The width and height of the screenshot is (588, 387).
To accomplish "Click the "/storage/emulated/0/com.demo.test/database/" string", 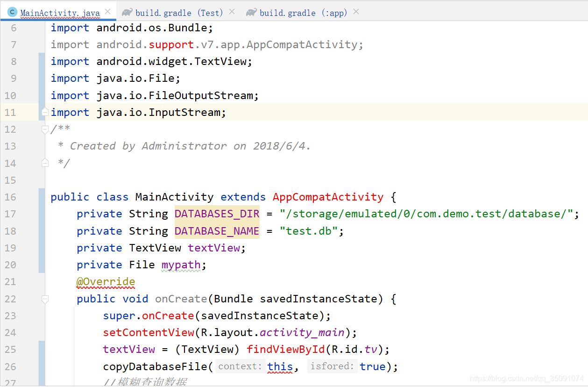I will 426,214.
